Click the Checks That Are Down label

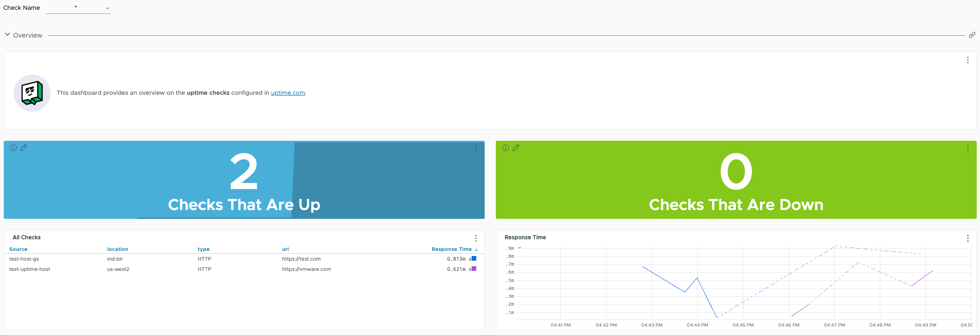pyautogui.click(x=736, y=205)
